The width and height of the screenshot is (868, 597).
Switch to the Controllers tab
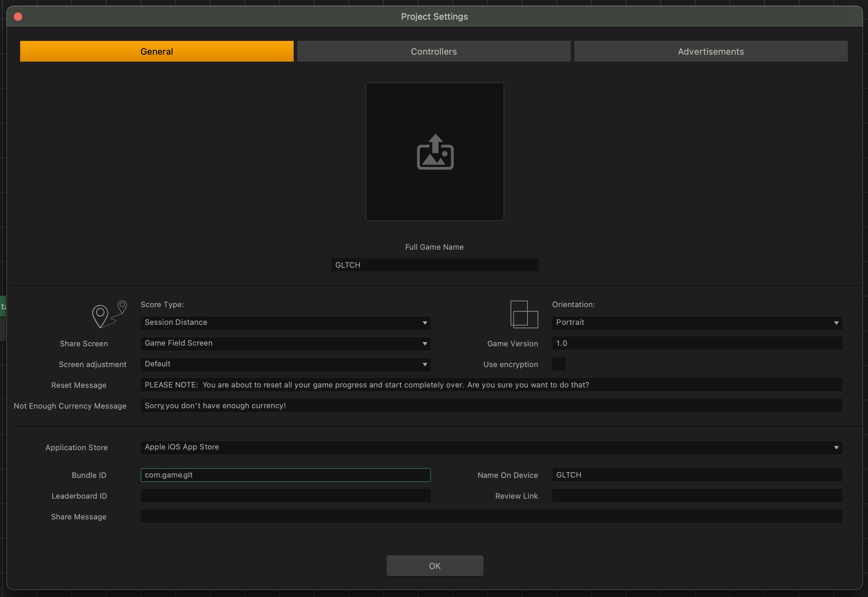(x=434, y=51)
